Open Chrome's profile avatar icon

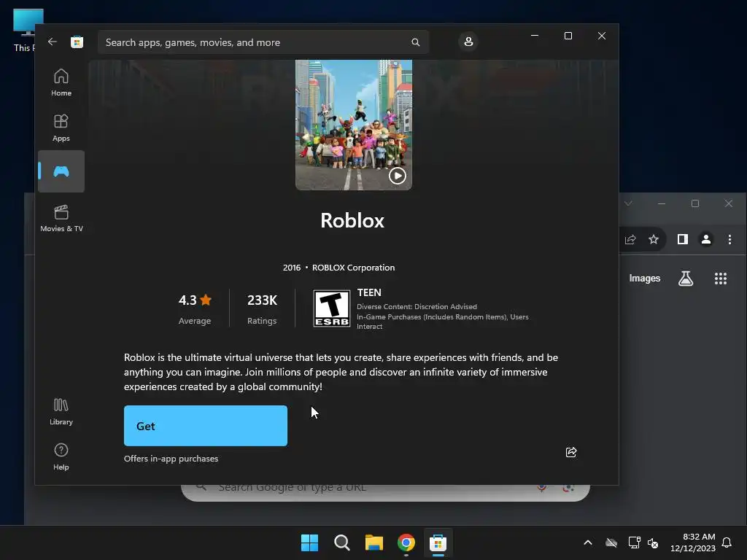(x=706, y=239)
